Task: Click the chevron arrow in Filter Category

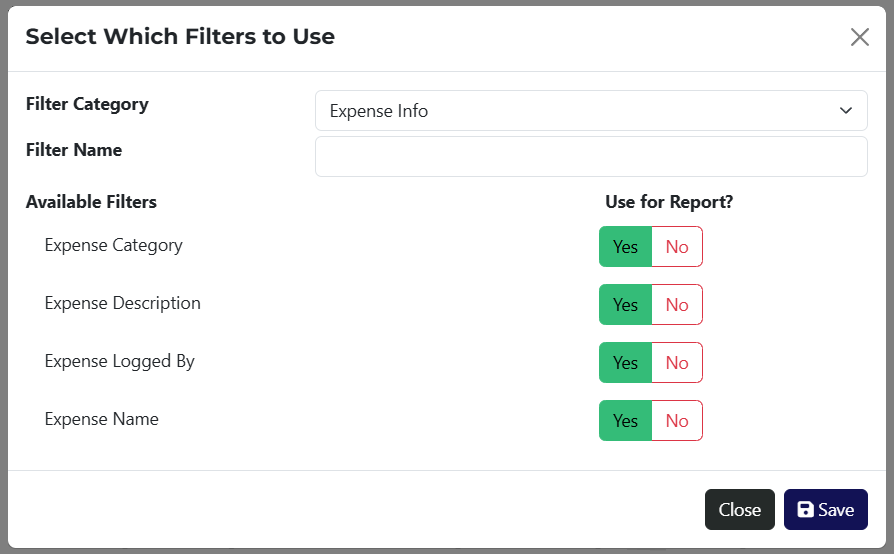Action: tap(846, 111)
